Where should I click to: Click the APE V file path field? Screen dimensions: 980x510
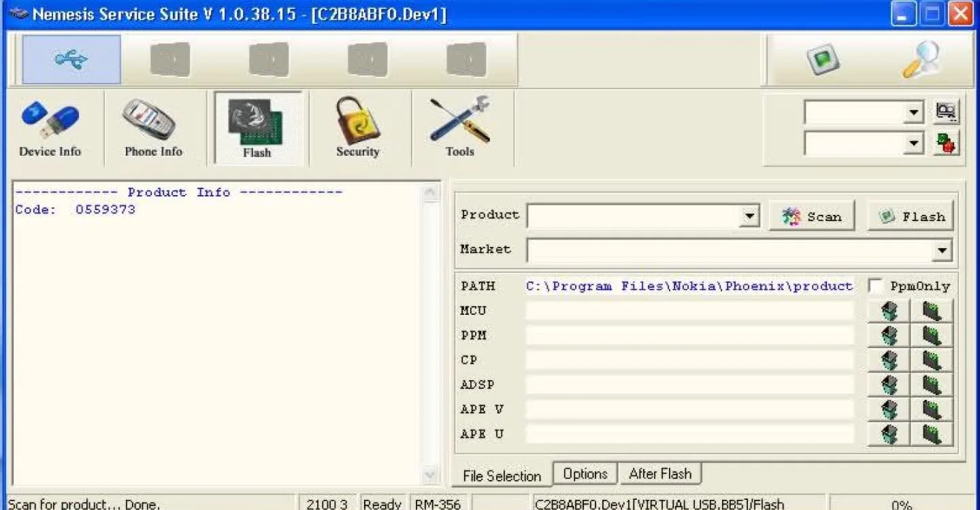[x=689, y=409]
